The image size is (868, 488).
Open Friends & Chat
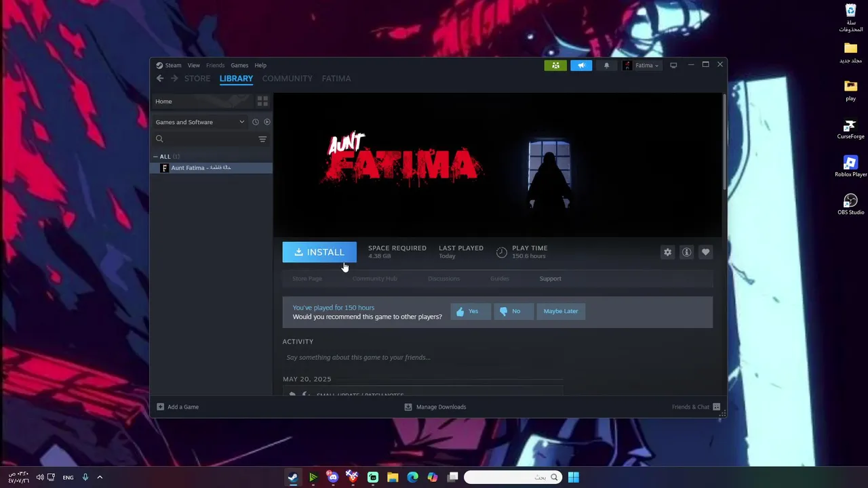(x=696, y=407)
